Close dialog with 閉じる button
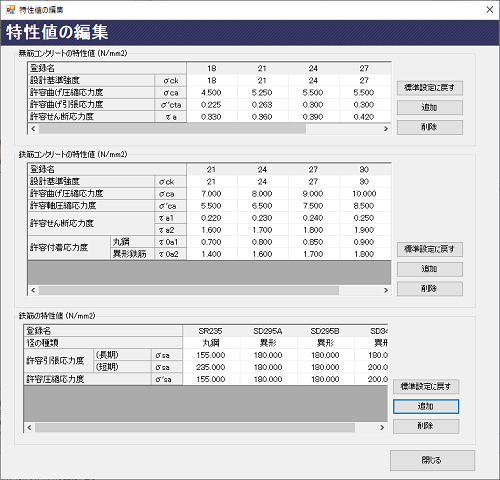Viewport: 500px width, 480px height. [x=432, y=460]
